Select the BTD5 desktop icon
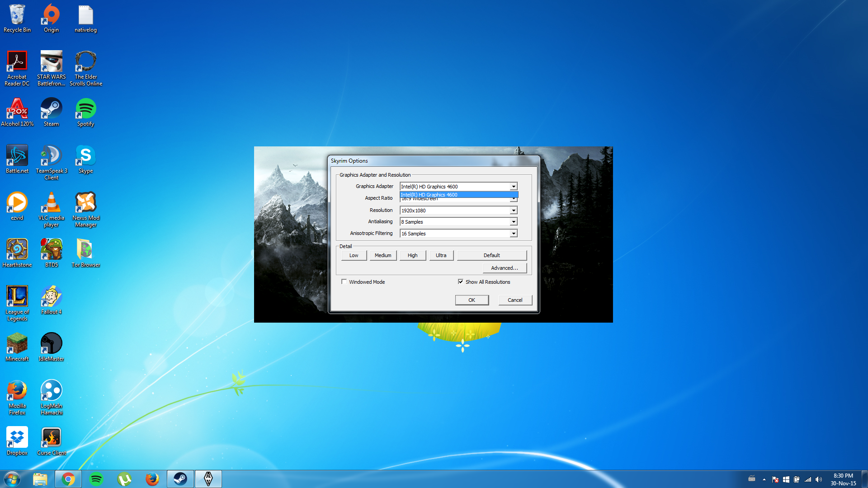 click(x=51, y=253)
